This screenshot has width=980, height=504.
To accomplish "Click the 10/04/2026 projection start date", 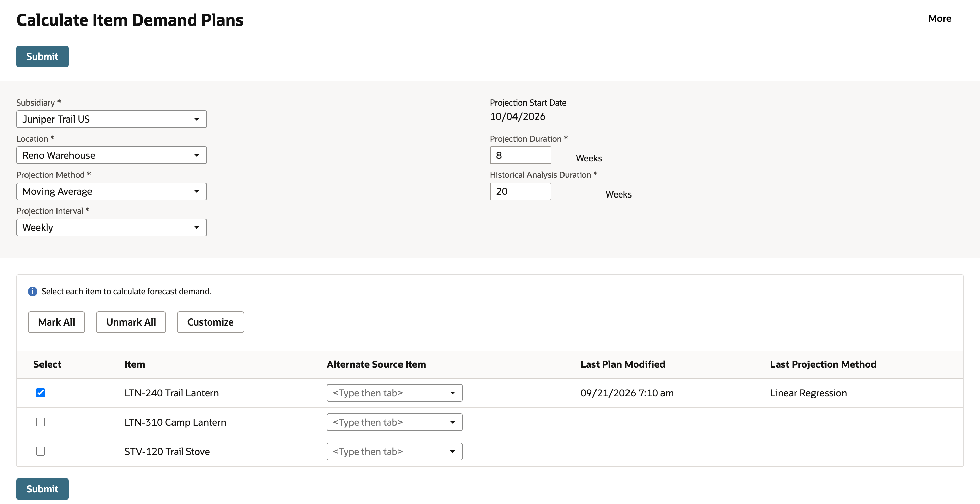I will click(518, 116).
